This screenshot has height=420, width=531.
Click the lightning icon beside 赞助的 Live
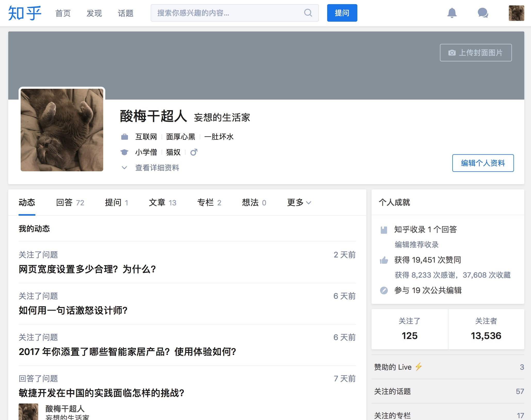(x=419, y=367)
